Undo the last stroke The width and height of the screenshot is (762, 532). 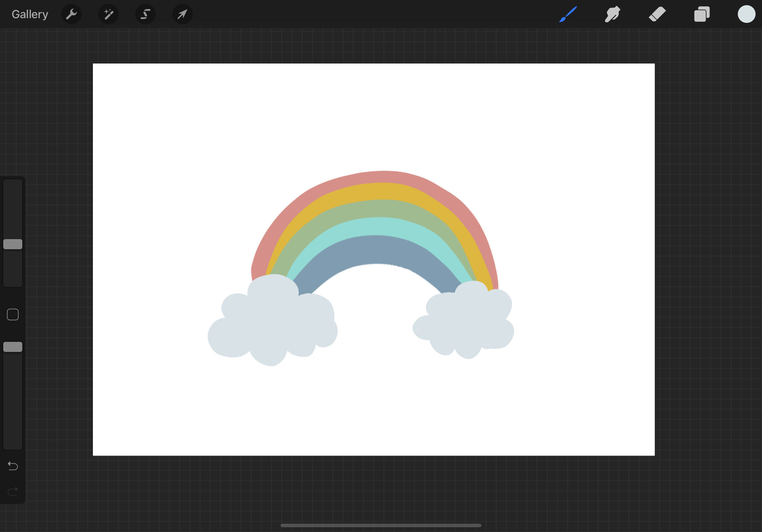pos(13,466)
